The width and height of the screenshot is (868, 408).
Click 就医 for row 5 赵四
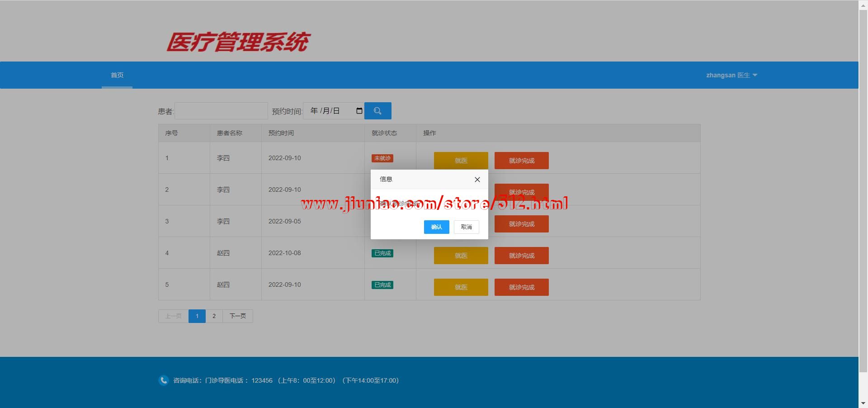461,287
